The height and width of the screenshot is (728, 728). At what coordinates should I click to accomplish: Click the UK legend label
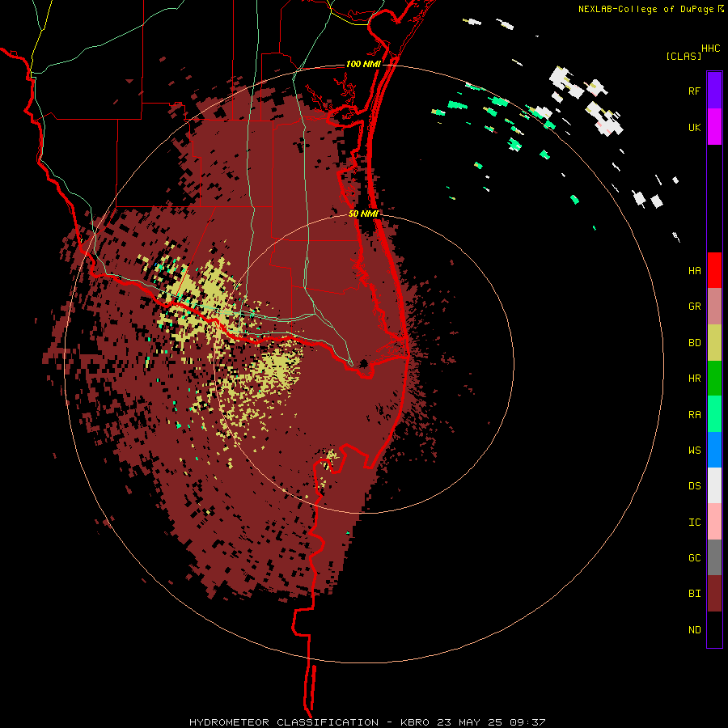click(694, 127)
